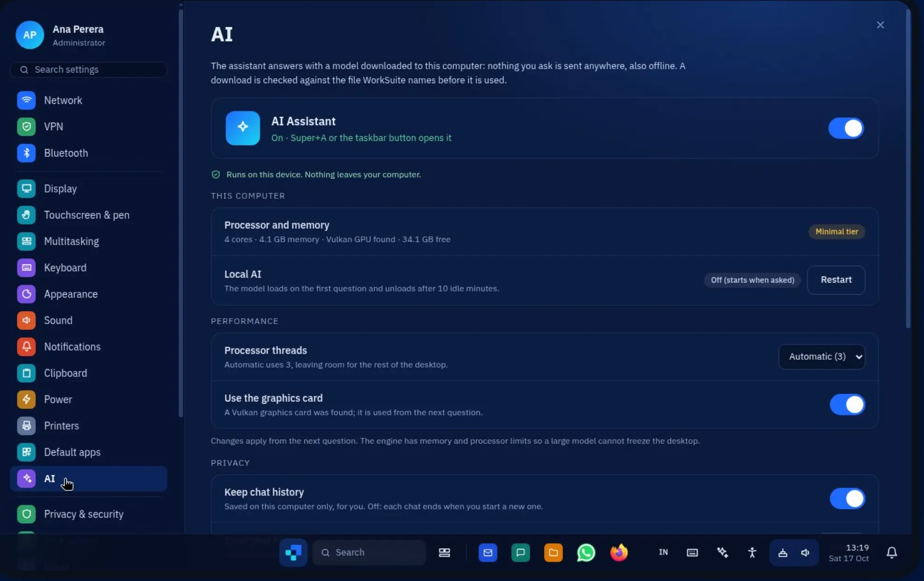The image size is (924, 581).
Task: Focus the Search settings field
Action: [x=89, y=69]
